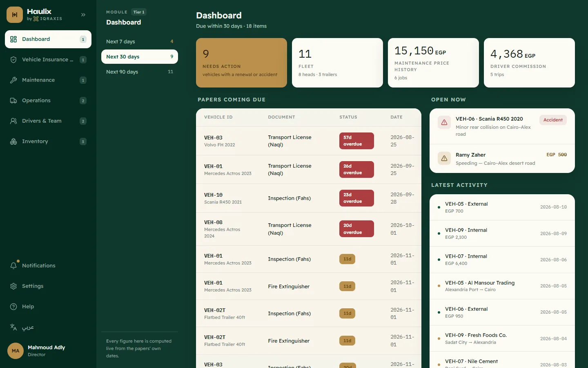
Task: Click the Vehicle Insurance shield icon
Action: [13, 60]
